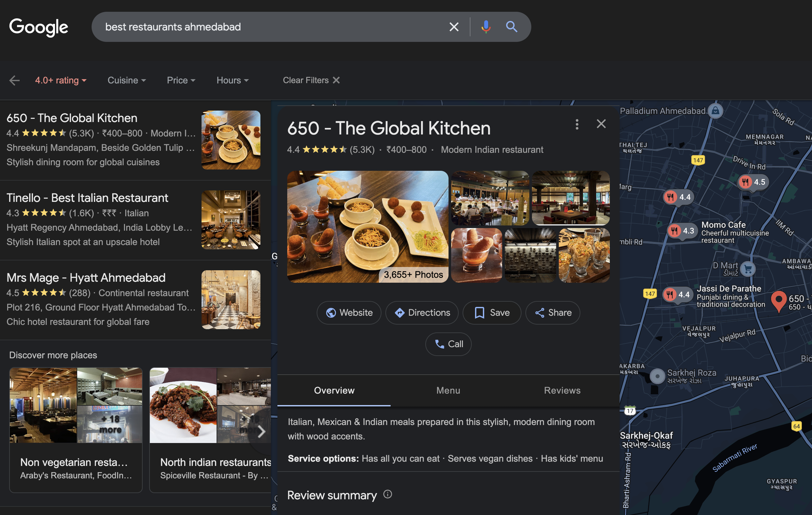Share the restaurant listing
Screen dimensions: 812x515
(553, 313)
